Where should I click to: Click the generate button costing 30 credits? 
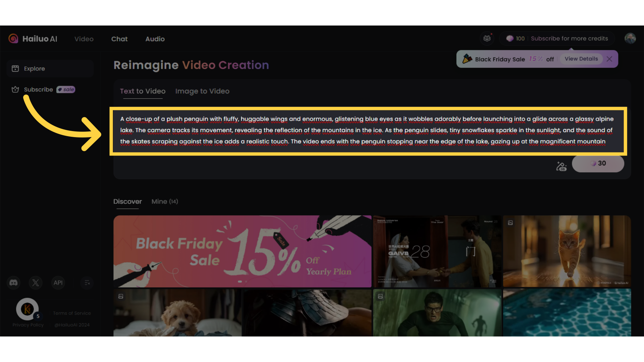pyautogui.click(x=598, y=164)
